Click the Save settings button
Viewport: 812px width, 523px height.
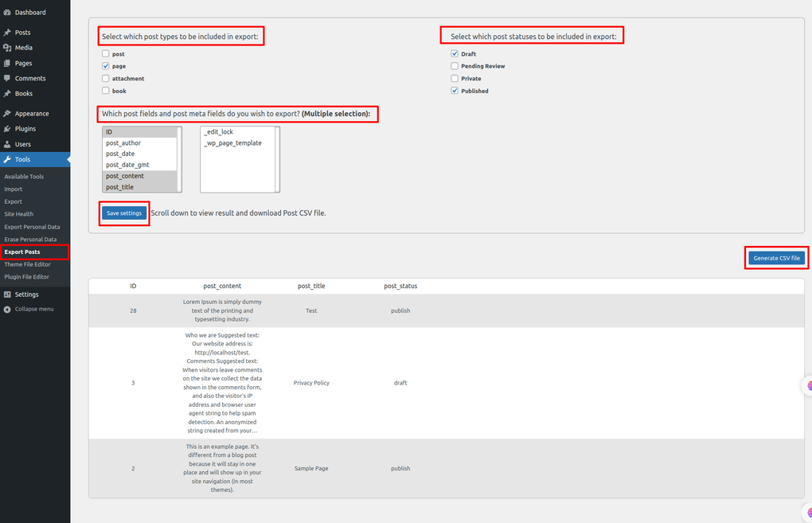pyautogui.click(x=124, y=213)
